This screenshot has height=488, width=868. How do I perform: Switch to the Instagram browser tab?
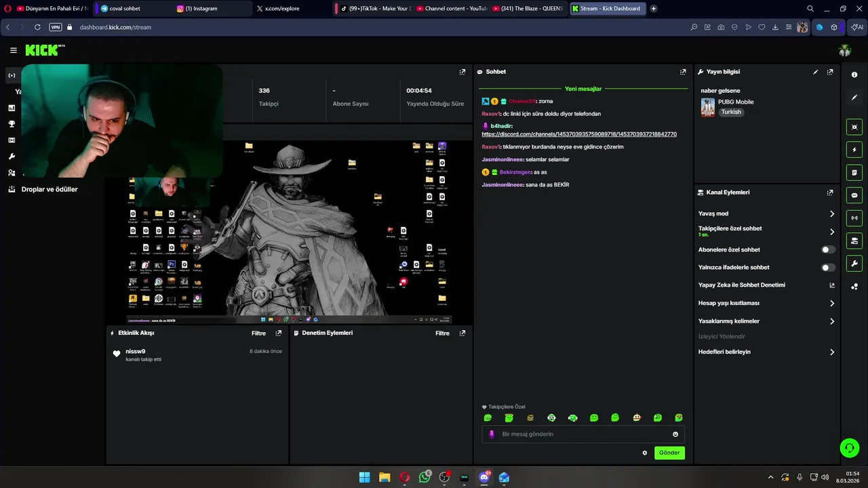(x=211, y=9)
